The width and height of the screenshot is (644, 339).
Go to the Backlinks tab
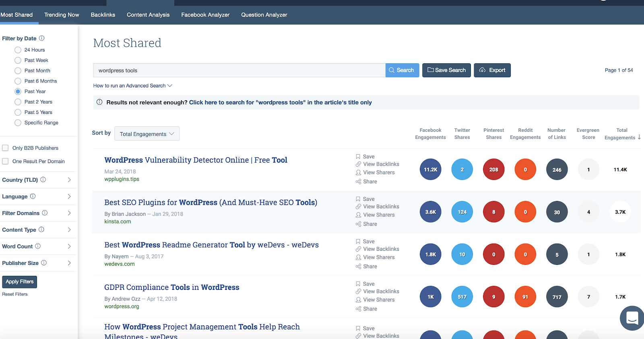(x=103, y=15)
